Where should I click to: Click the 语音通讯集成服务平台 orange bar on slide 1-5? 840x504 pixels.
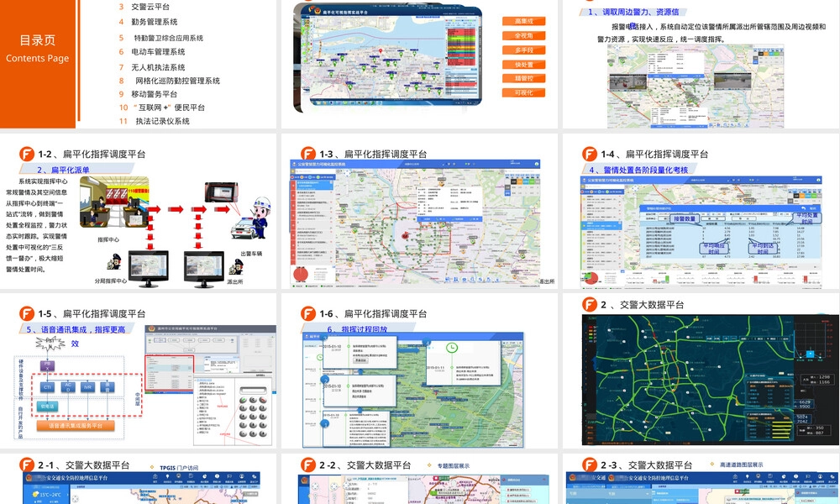tap(76, 426)
